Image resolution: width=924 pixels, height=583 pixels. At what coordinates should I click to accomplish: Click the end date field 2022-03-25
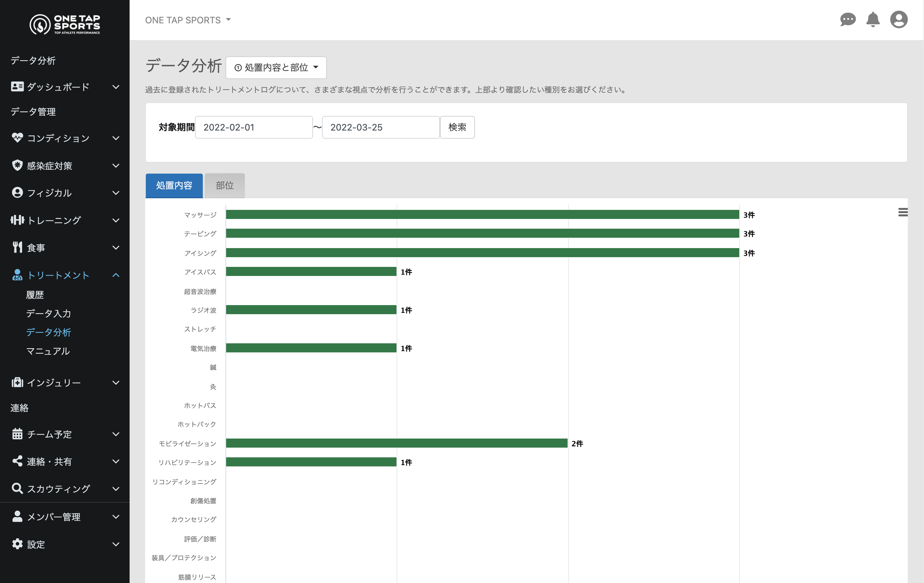[x=381, y=127]
